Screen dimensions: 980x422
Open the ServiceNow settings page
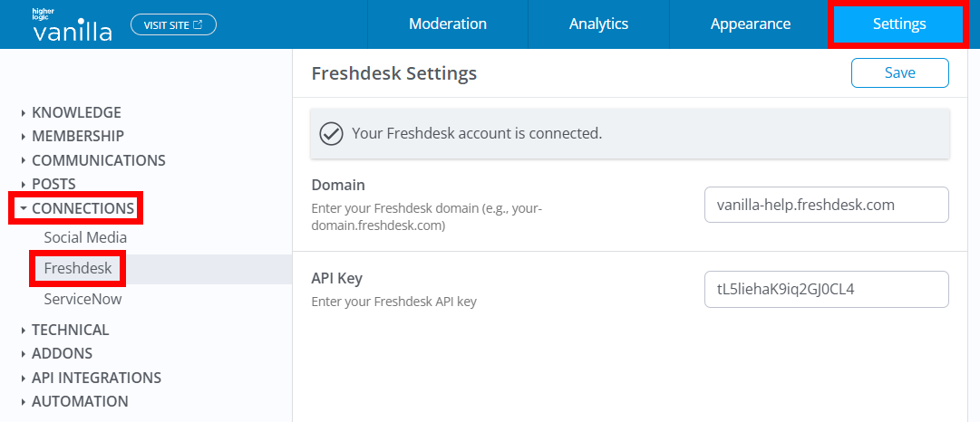pyautogui.click(x=82, y=299)
